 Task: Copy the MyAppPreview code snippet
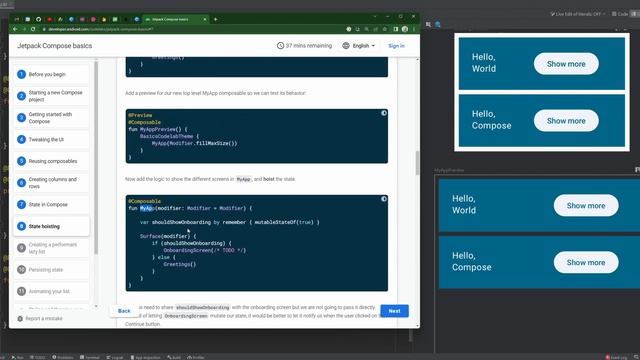pyautogui.click(x=384, y=113)
